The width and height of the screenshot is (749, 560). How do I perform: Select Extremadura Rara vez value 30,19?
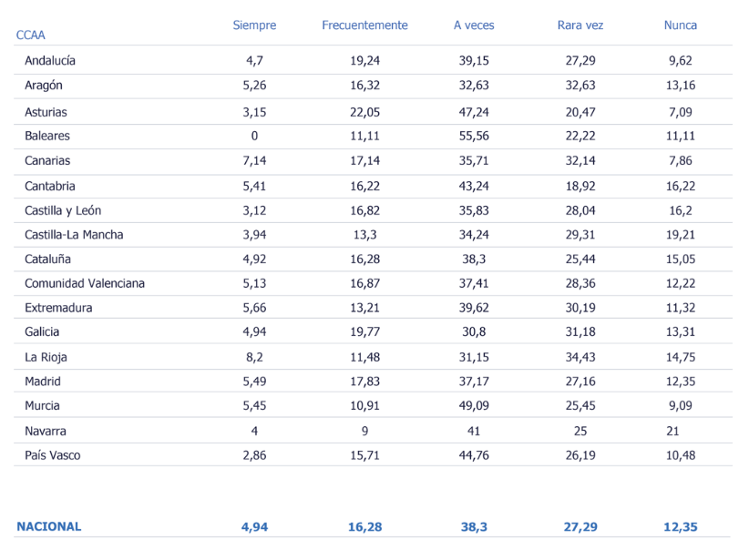(580, 308)
